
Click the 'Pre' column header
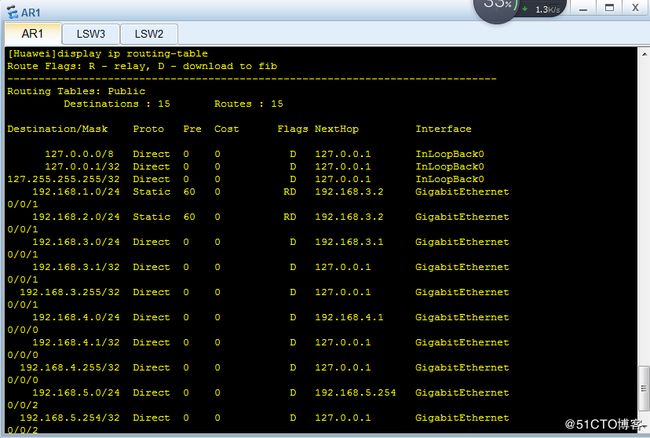[192, 129]
